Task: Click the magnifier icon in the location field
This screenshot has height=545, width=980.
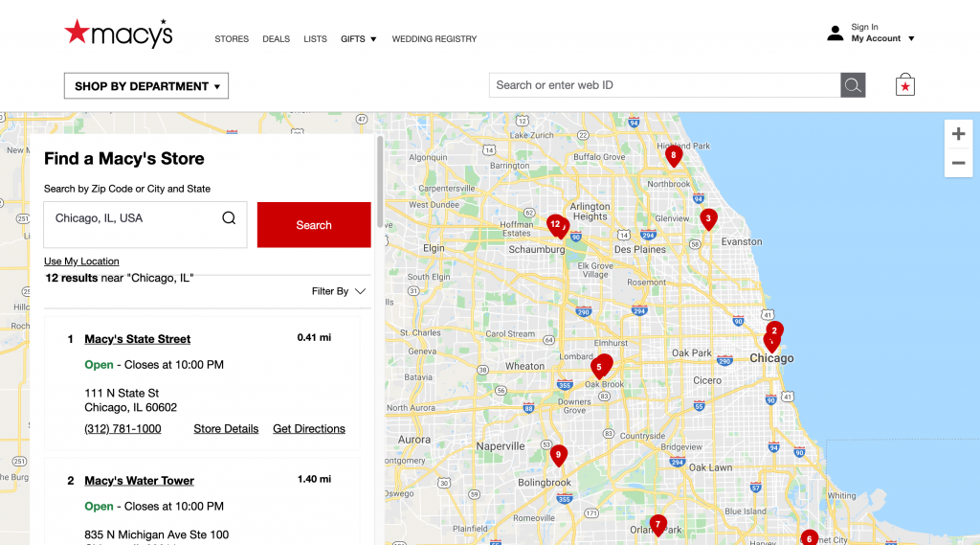Action: click(229, 217)
